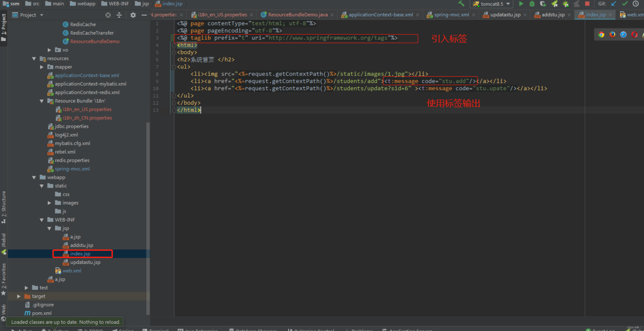Screen dimensions: 644x331
Task: Show Git history clock icon
Action: click(x=636, y=4)
